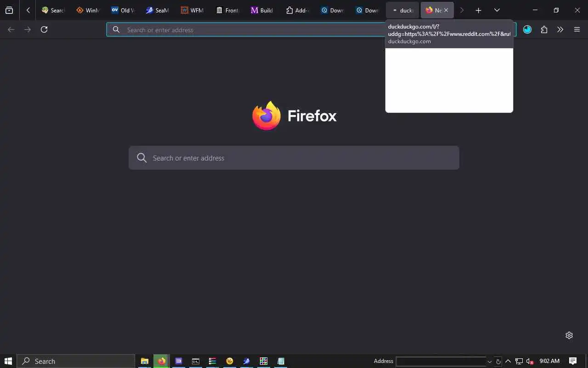This screenshot has width=588, height=368.
Task: Open the round blue toolbar extension icon
Action: point(527,29)
